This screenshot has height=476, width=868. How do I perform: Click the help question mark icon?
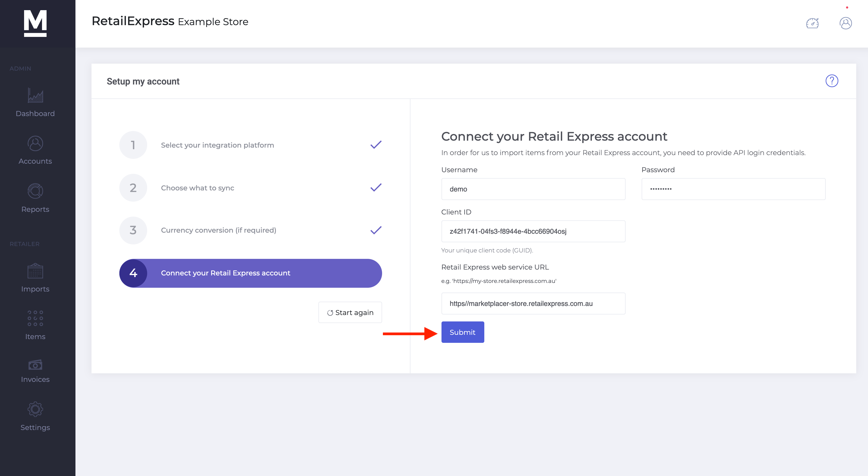tap(832, 81)
